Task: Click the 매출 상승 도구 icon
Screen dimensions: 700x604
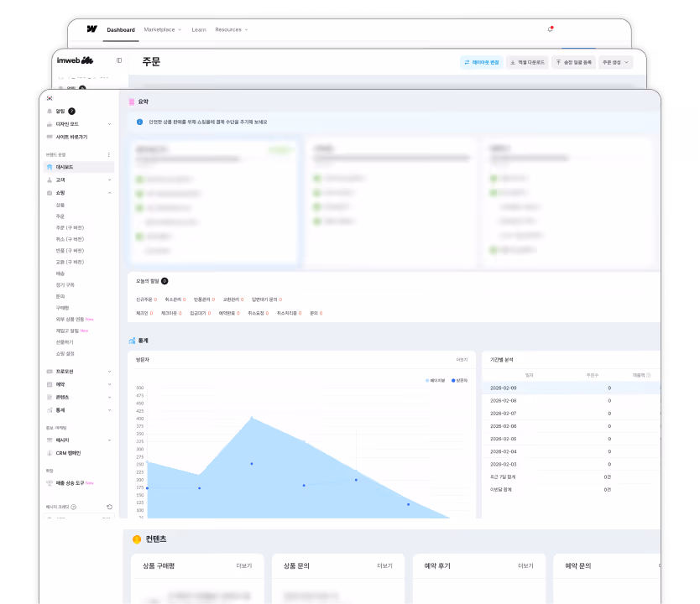Action: coord(50,482)
